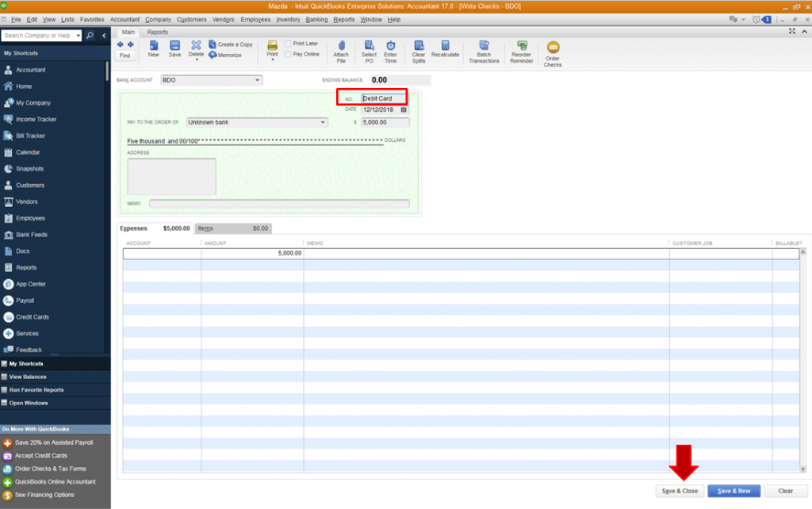Open the Banking menu
Screen dimensions: 812x509
(x=316, y=20)
